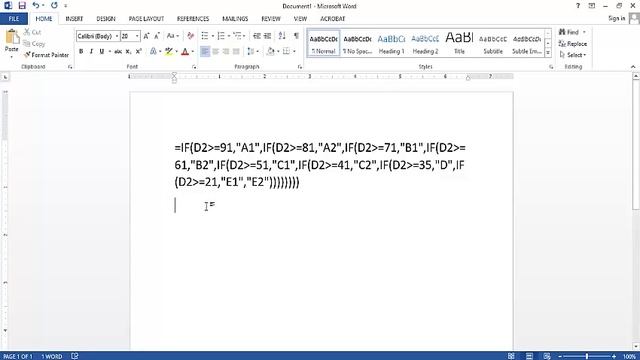Click the red font color button
This screenshot has height=360, width=640.
(185, 51)
